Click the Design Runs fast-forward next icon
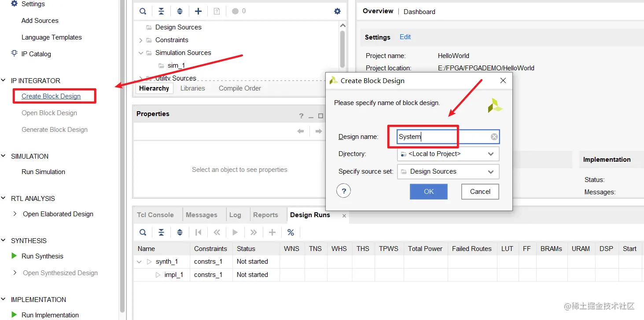 254,233
